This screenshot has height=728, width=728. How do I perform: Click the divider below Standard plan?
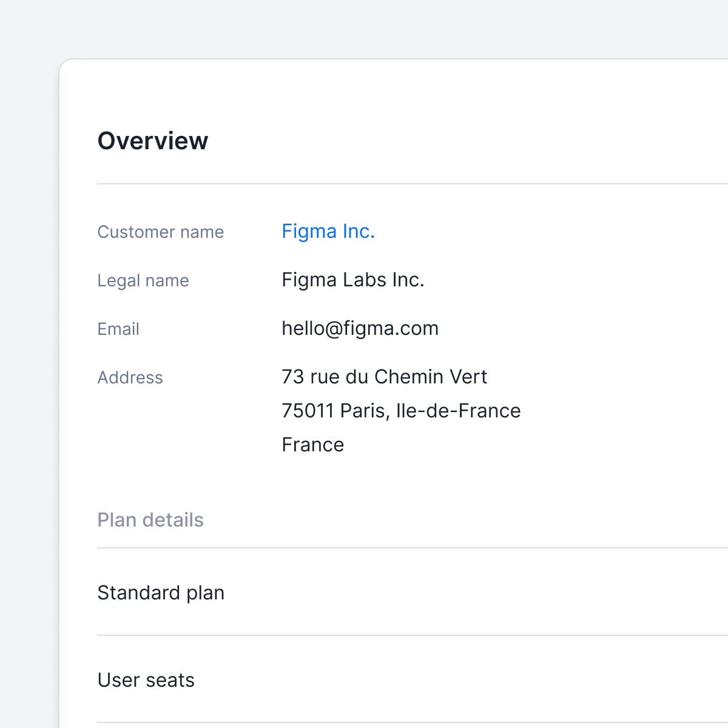coord(413,635)
